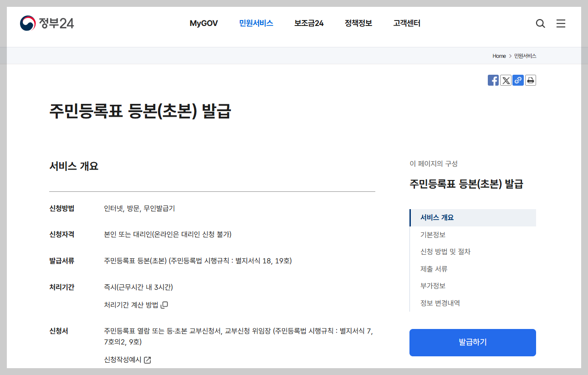
Task: Click the 정부24 logo
Action: (x=47, y=23)
